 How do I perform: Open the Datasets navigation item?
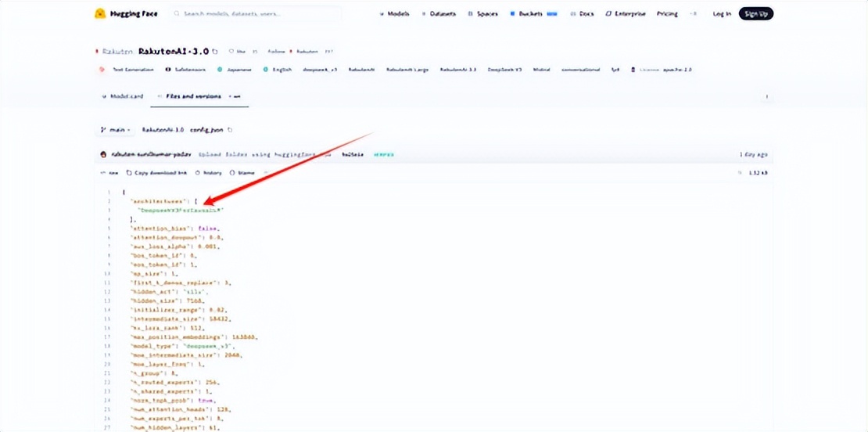[x=438, y=14]
